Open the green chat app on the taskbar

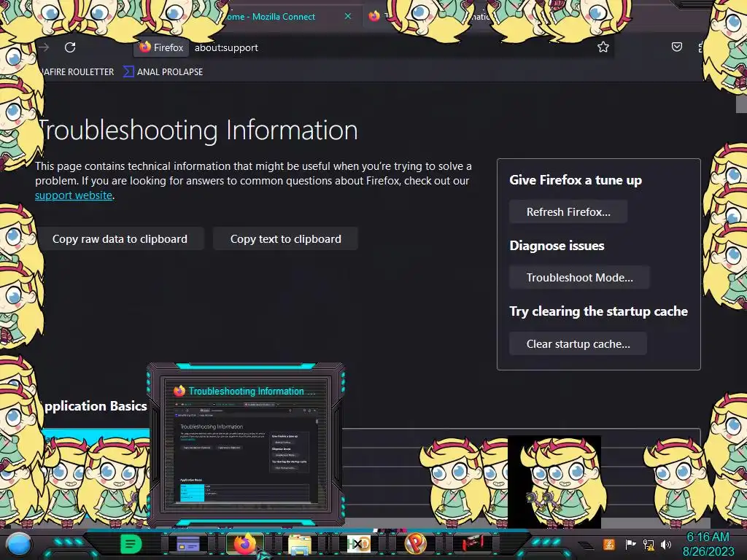click(x=131, y=544)
